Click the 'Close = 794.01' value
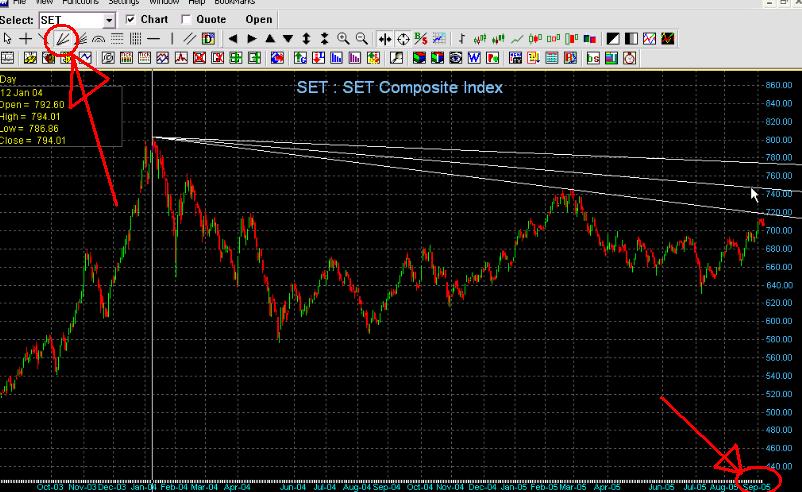 click(33, 141)
